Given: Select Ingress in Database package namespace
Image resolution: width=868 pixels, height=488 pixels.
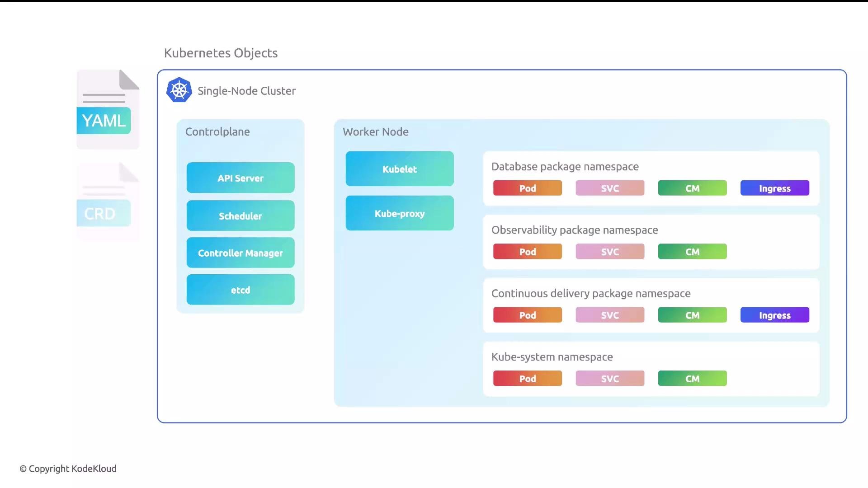Looking at the screenshot, I should [x=775, y=188].
